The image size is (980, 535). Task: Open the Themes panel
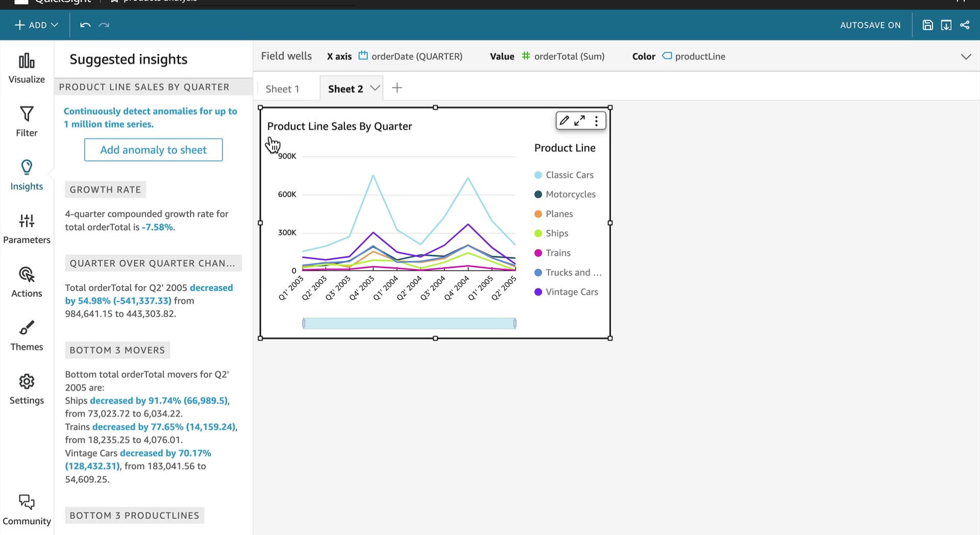point(27,336)
